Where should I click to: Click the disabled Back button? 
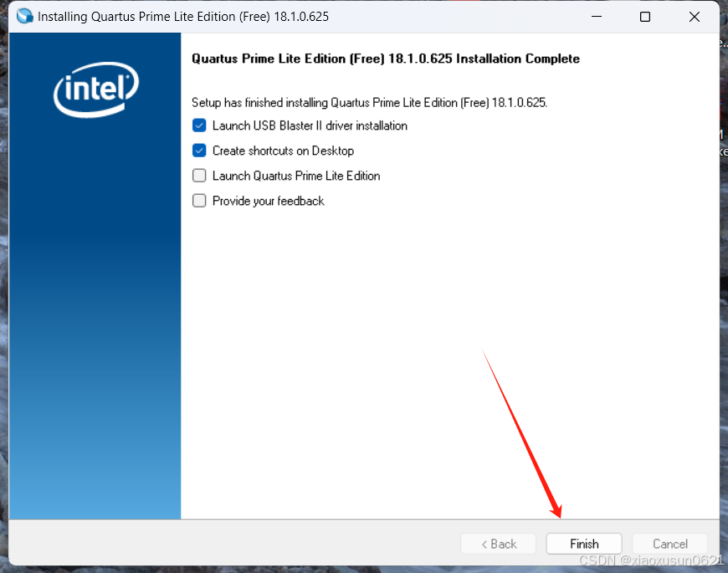coord(499,544)
